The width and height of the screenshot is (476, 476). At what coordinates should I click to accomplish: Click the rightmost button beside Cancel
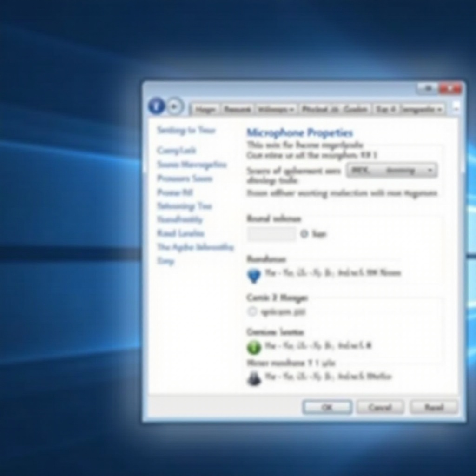pos(434,407)
